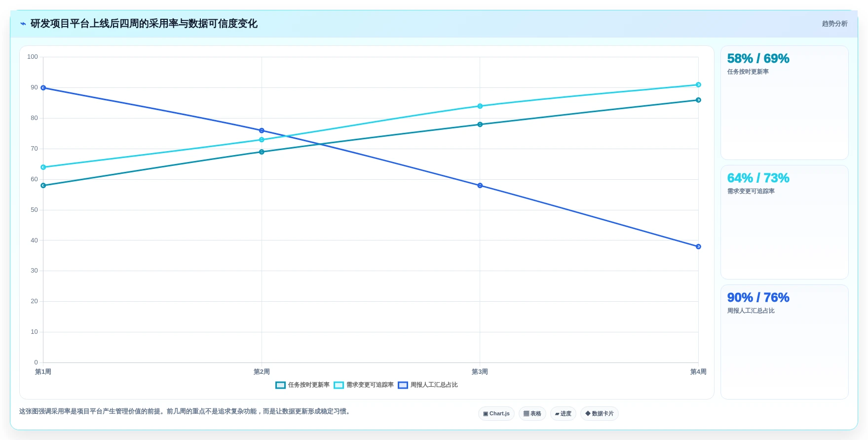The height and width of the screenshot is (440, 868).
Task: Click the 50 y-axis tick label
Action: click(x=34, y=210)
